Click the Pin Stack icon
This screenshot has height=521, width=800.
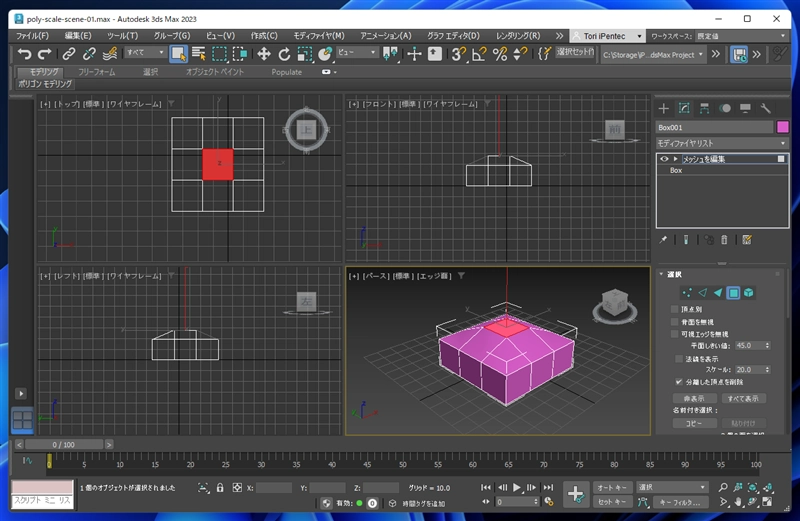coord(663,239)
